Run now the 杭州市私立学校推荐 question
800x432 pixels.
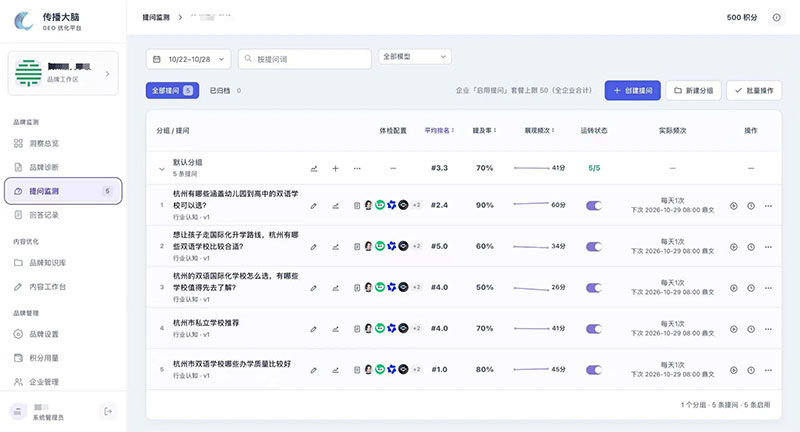pyautogui.click(x=734, y=329)
